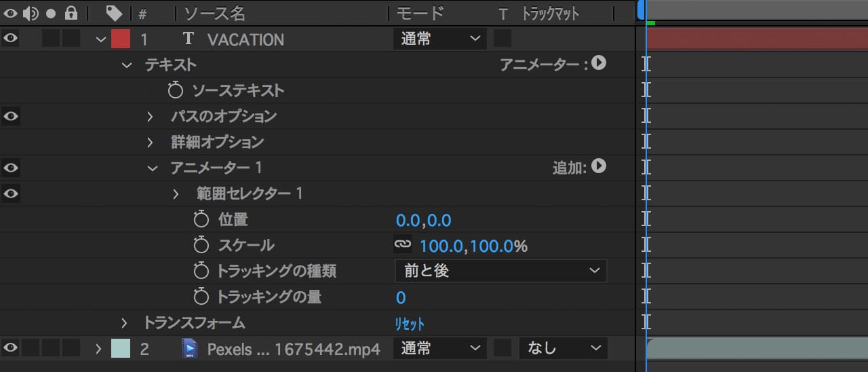This screenshot has width=868, height=372.
Task: Hide the VACATION text layer
Action: point(10,39)
